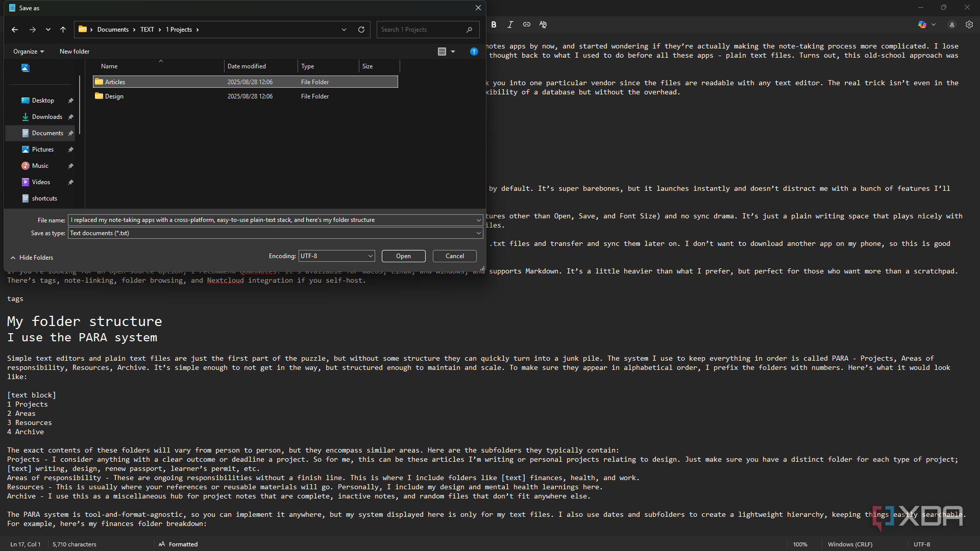Viewport: 980px width, 551px height.
Task: Select the Design folder
Action: coord(246,96)
